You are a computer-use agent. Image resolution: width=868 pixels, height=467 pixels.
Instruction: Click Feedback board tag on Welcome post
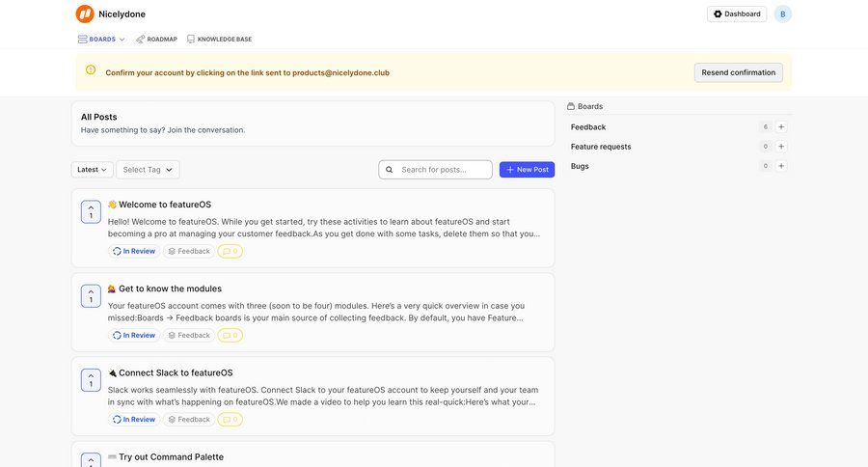pos(189,251)
